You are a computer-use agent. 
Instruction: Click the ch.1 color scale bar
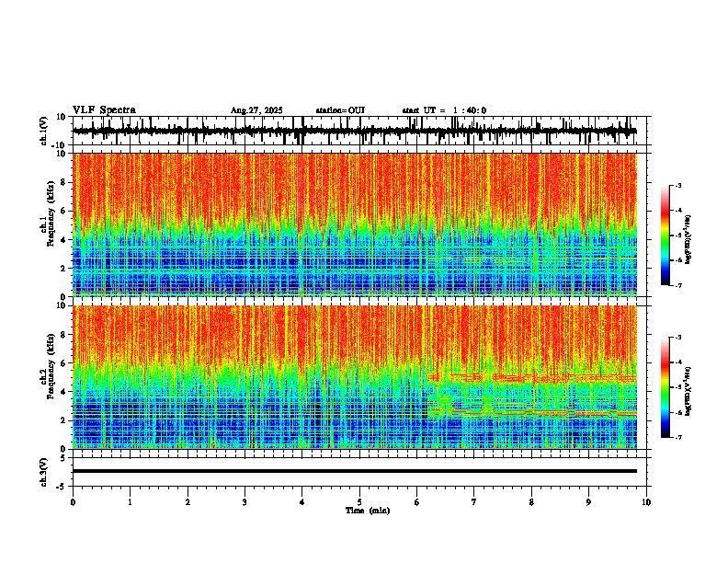point(665,236)
